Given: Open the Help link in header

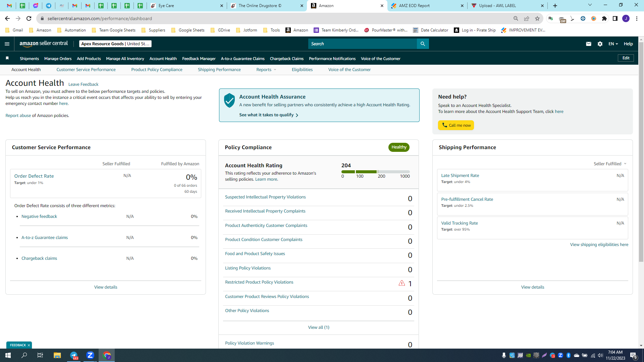Looking at the screenshot, I should (628, 44).
